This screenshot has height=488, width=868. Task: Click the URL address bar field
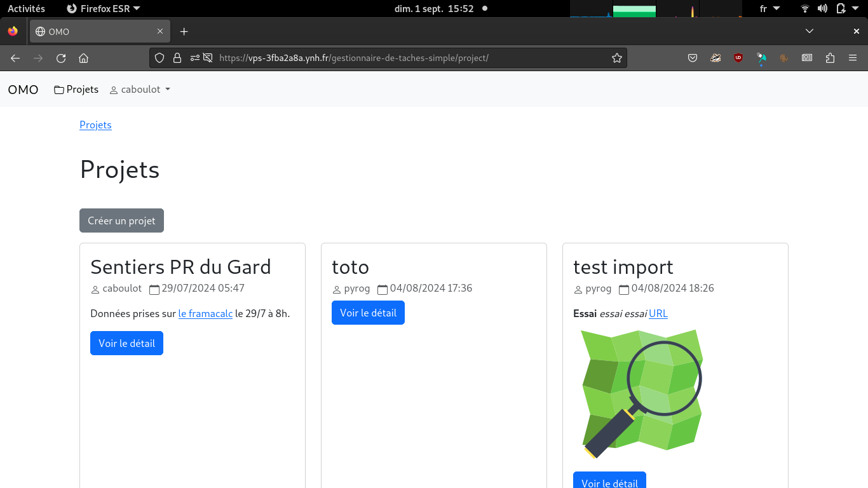(x=407, y=58)
